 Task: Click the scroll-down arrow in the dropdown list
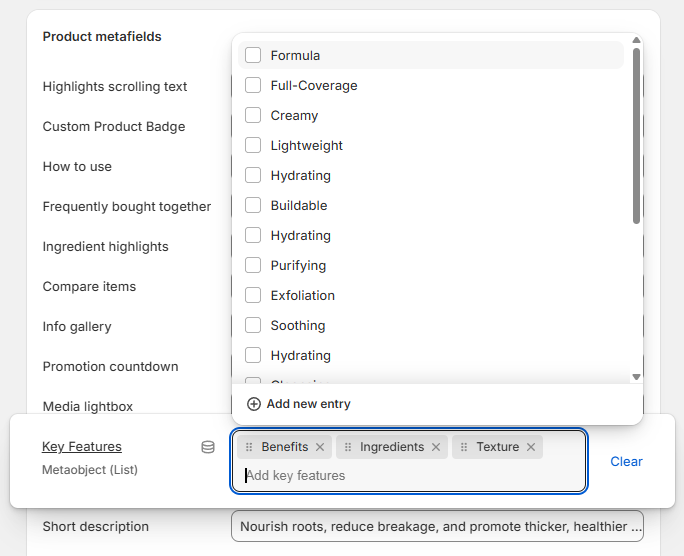click(636, 377)
